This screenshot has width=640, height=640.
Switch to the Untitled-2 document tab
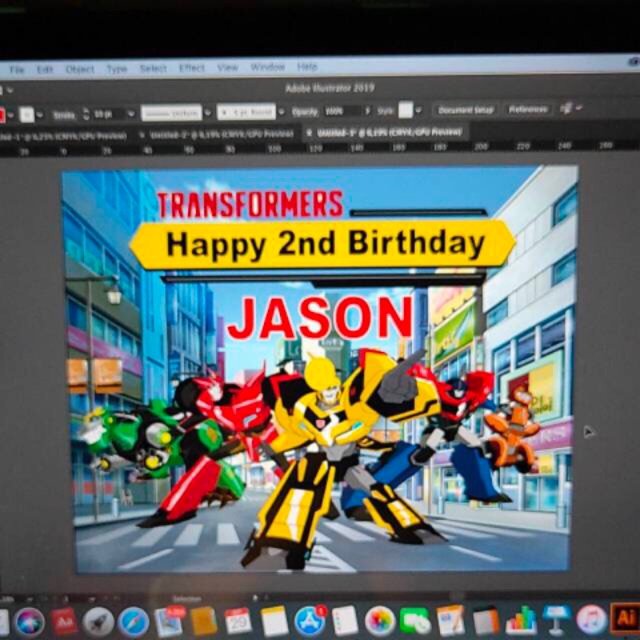point(215,133)
